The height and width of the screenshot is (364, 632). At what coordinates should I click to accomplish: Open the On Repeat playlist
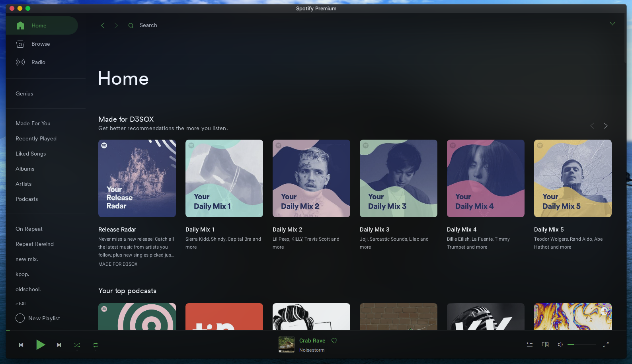click(x=29, y=229)
